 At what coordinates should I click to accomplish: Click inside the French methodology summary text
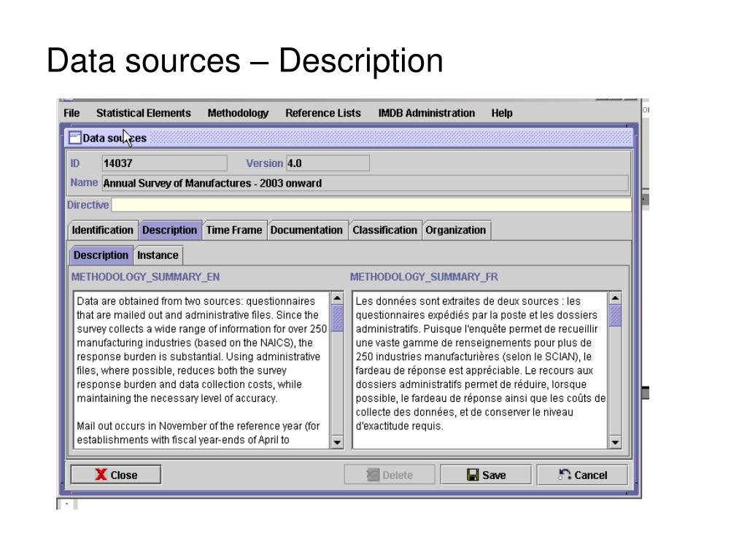coord(480,370)
